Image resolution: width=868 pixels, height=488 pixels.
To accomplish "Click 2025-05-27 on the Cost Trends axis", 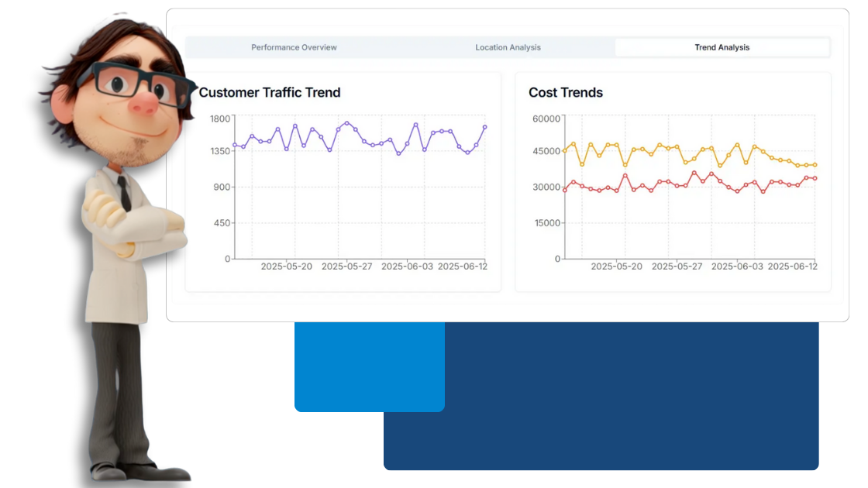I will click(677, 266).
